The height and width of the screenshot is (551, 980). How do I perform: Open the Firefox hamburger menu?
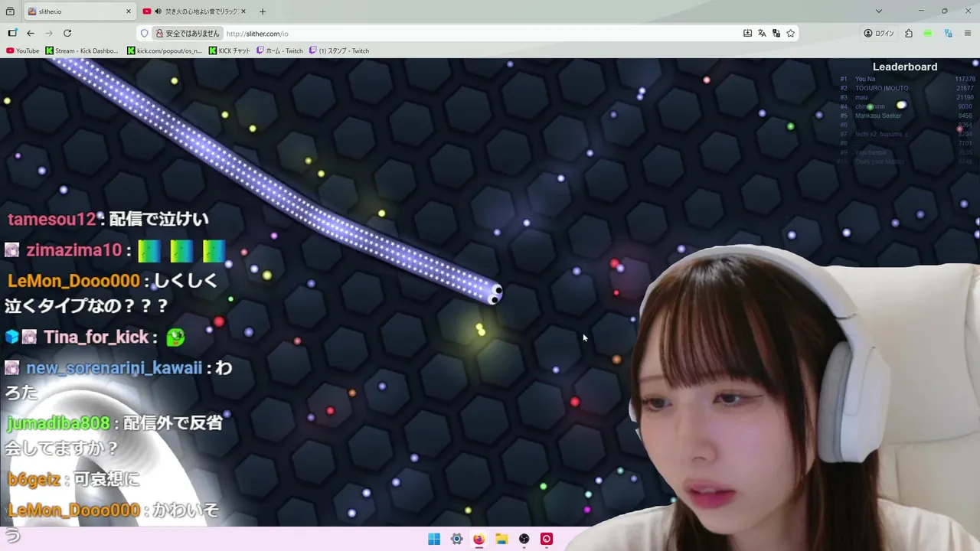[968, 33]
